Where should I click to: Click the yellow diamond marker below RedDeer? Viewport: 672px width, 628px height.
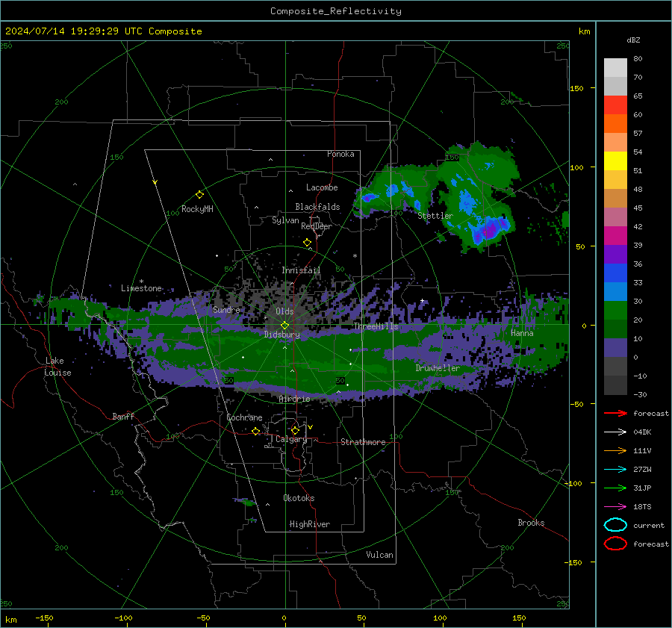pos(307,243)
